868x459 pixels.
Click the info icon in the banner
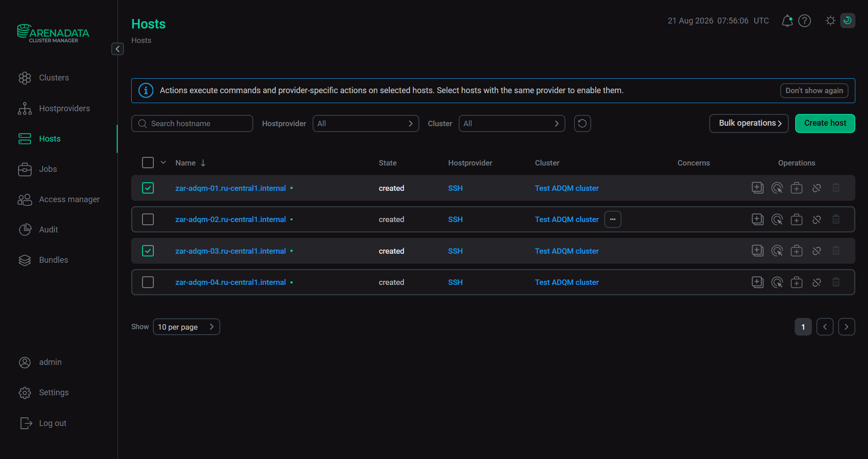tap(146, 90)
